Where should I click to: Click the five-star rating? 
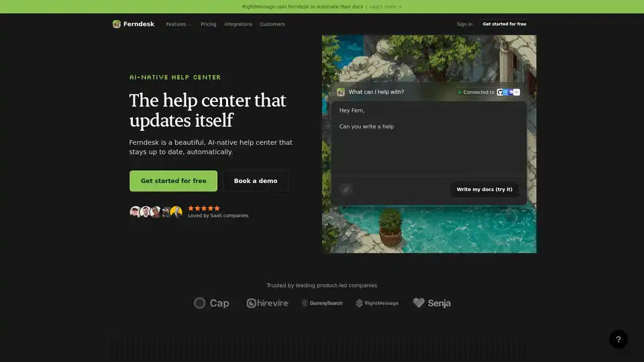(204, 208)
